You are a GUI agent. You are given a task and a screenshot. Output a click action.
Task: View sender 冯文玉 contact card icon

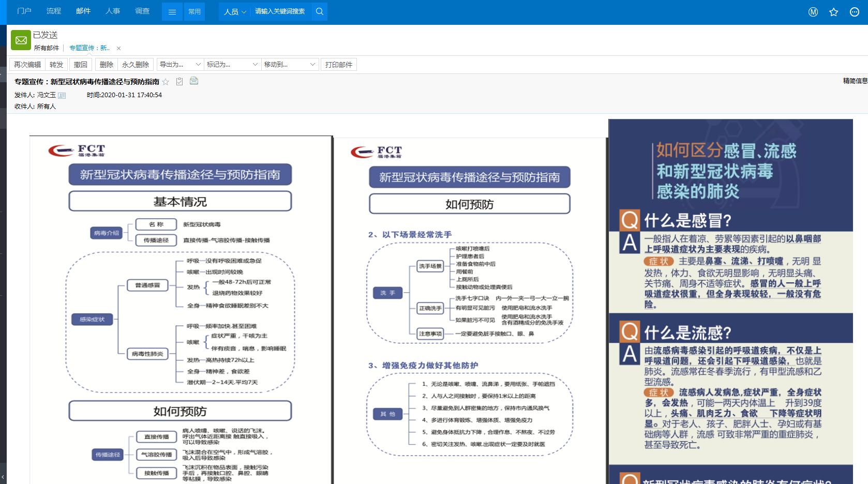[x=62, y=95]
